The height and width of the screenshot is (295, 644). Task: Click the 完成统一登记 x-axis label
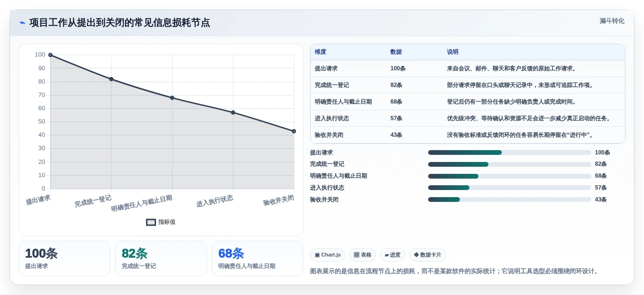click(x=93, y=201)
